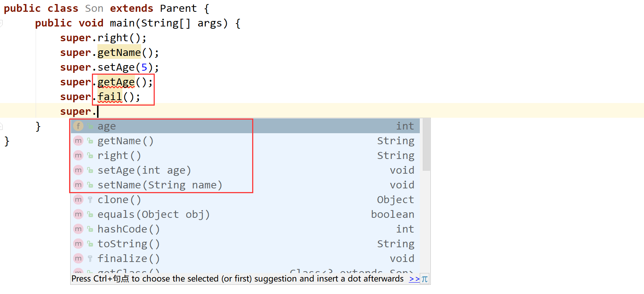The width and height of the screenshot is (644, 294).
Task: Click the protected key icon beside finalize()
Action: (x=90, y=259)
